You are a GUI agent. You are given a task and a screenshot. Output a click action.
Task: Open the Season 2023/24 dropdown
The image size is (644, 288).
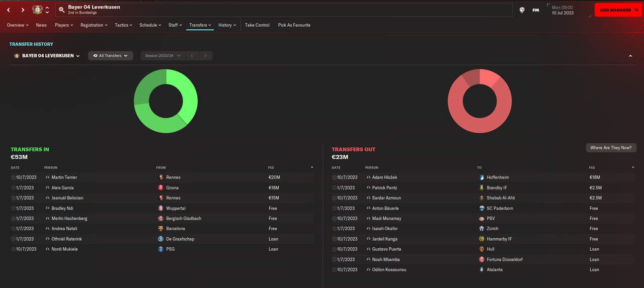[163, 56]
